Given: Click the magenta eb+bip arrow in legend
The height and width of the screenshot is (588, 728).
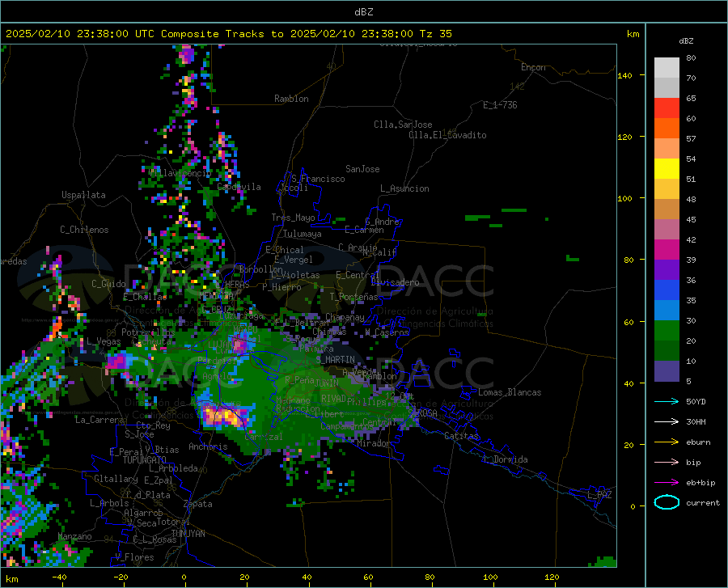Looking at the screenshot, I should (667, 483).
